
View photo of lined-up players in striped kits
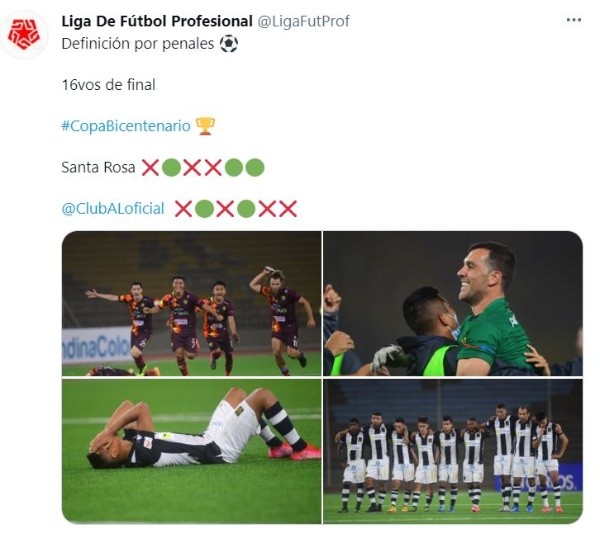(453, 450)
